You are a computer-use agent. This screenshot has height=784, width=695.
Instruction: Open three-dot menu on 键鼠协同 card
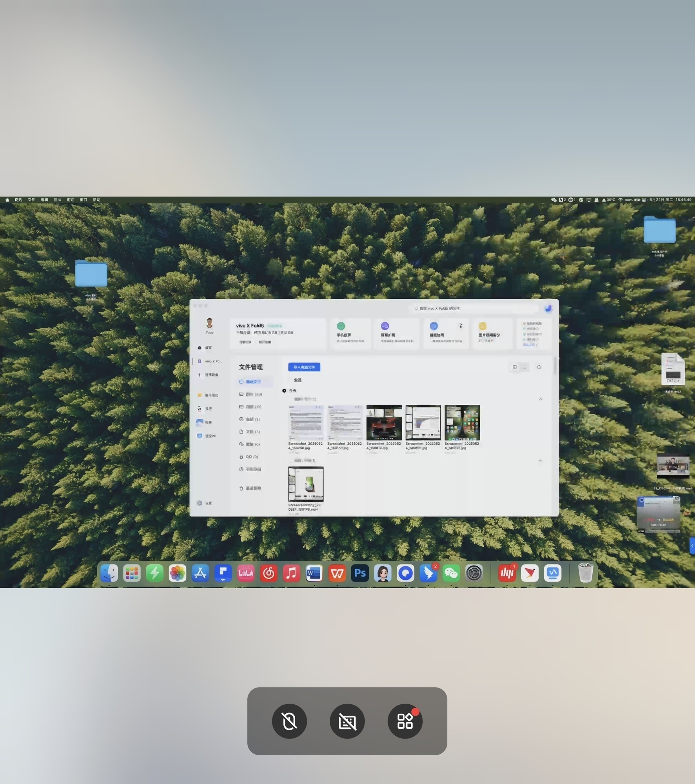pyautogui.click(x=461, y=326)
